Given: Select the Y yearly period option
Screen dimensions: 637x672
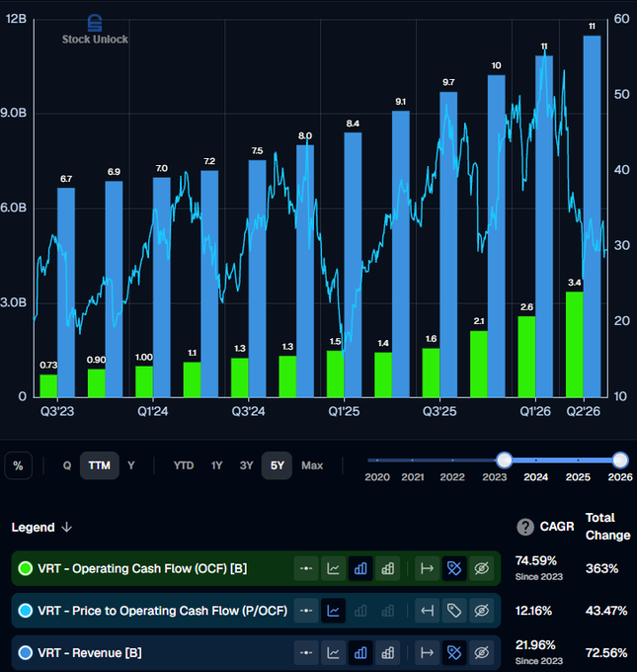Looking at the screenshot, I should (x=131, y=465).
